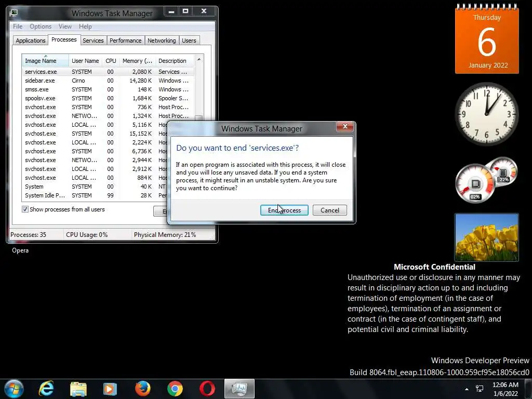Sort by CPU column header
This screenshot has width=532, height=399.
click(111, 61)
